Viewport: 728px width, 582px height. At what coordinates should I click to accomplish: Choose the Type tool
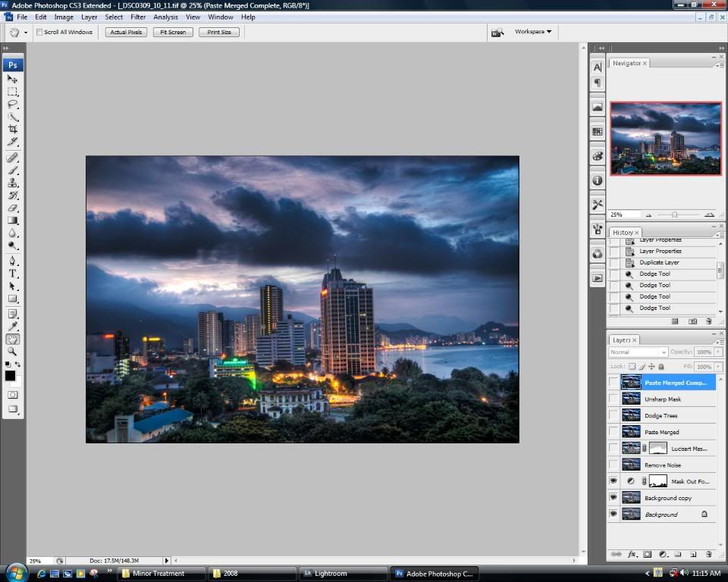point(13,274)
